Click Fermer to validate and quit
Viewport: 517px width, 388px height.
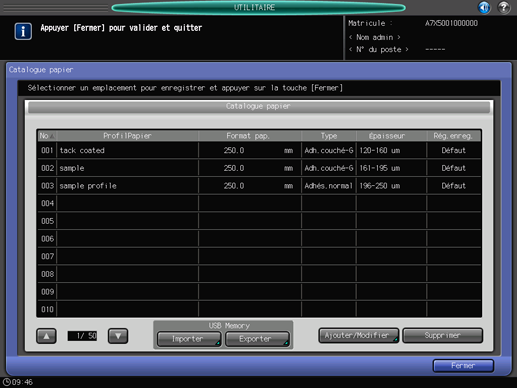point(463,366)
